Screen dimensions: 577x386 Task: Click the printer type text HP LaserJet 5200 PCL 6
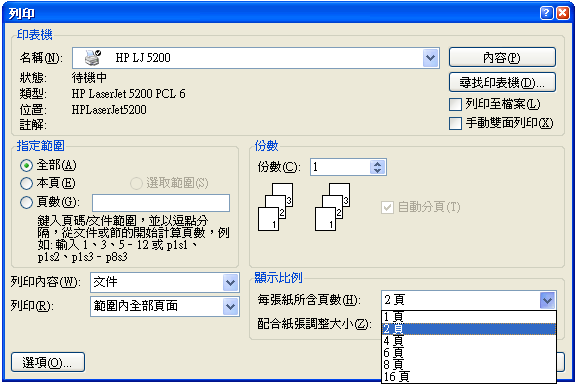click(x=128, y=94)
